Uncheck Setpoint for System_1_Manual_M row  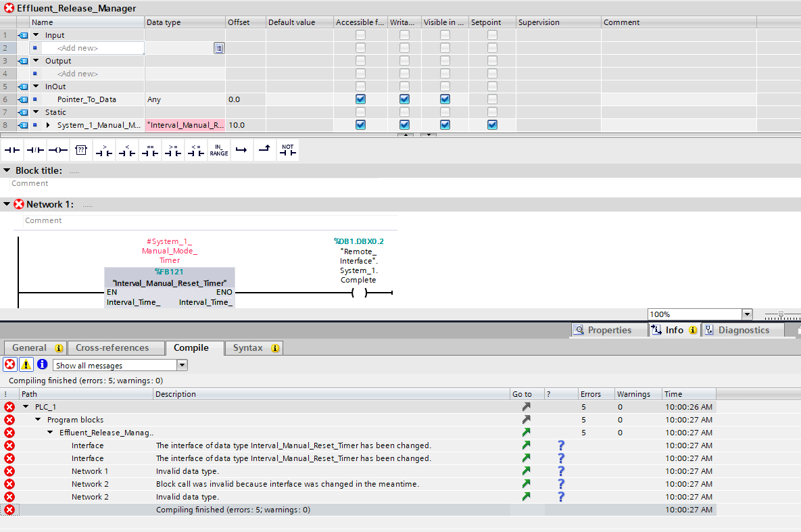point(492,125)
